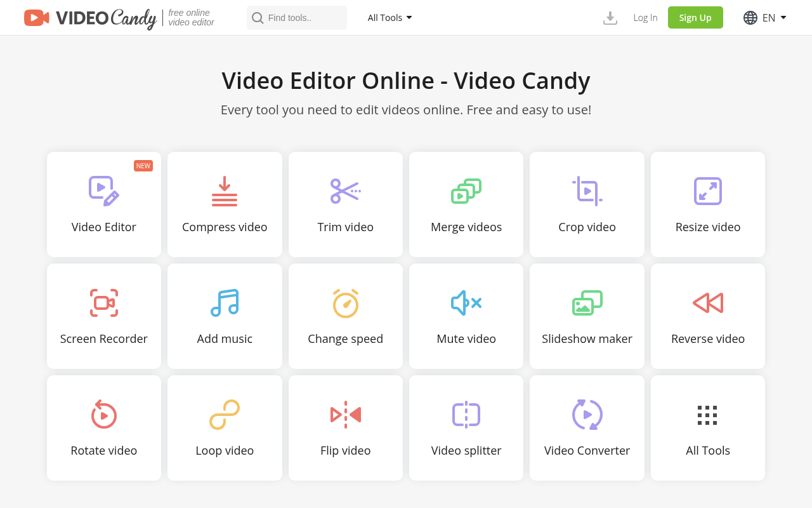Image resolution: width=812 pixels, height=508 pixels.
Task: Open the Trim video tool via scissors icon
Action: (345, 190)
